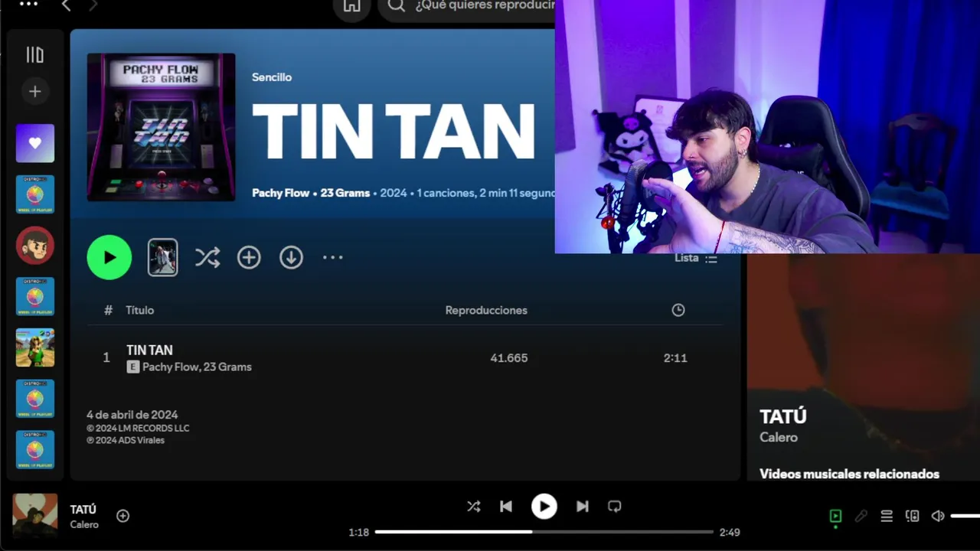Open 'Videos musicales relacionados' section
Screen dimensions: 980x551
[849, 474]
